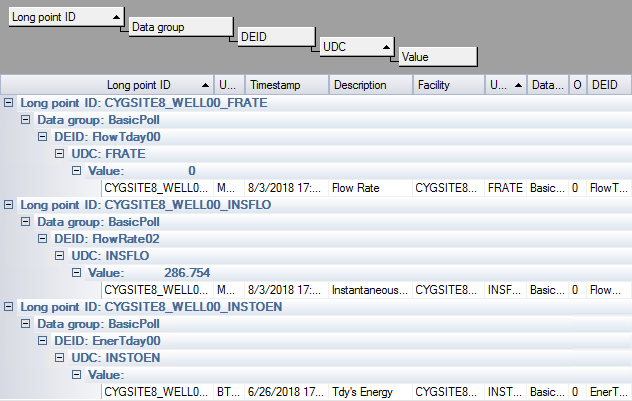632x401 pixels.
Task: Collapse the UDC FRATE group
Action: [x=59, y=154]
